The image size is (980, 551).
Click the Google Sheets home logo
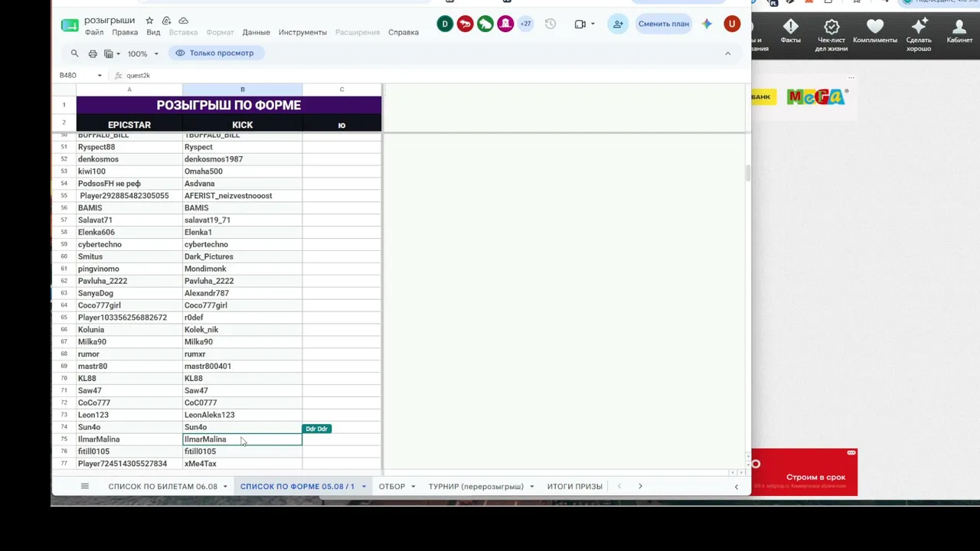(x=70, y=25)
